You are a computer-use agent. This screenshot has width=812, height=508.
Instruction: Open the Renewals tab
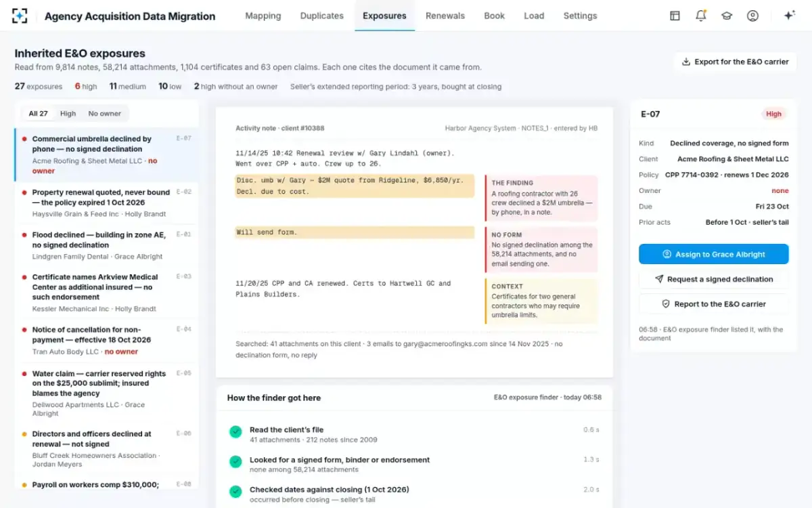coord(445,16)
